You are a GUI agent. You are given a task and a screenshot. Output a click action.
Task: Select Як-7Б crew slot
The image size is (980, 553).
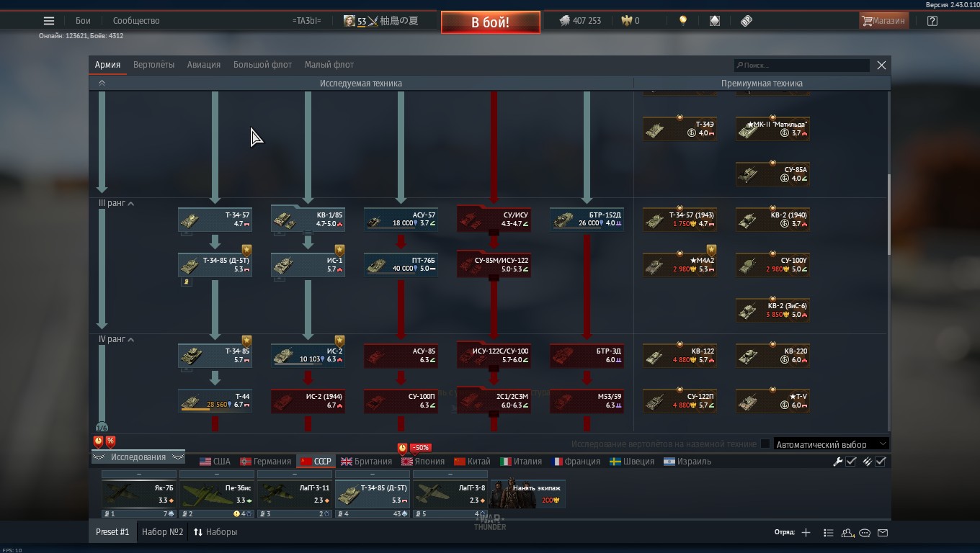pyautogui.click(x=139, y=494)
